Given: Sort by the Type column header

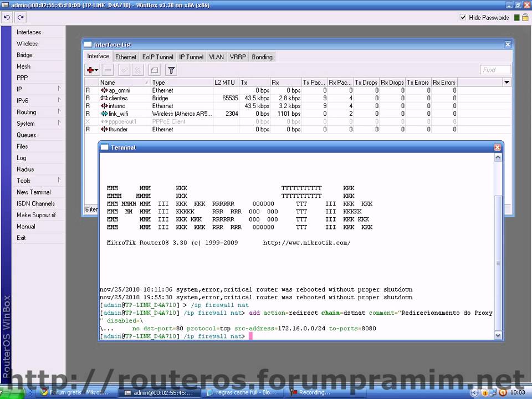Looking at the screenshot, I should [182, 83].
